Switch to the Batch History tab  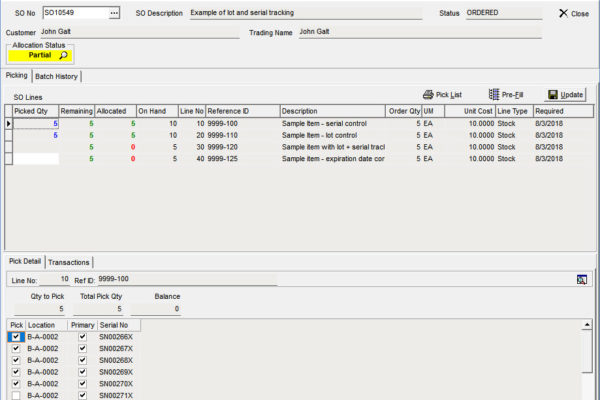pos(56,77)
